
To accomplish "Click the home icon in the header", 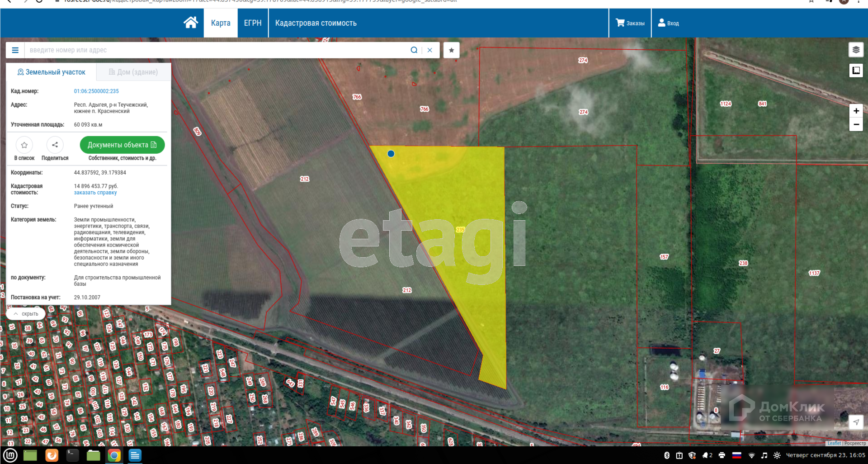I will (x=190, y=23).
